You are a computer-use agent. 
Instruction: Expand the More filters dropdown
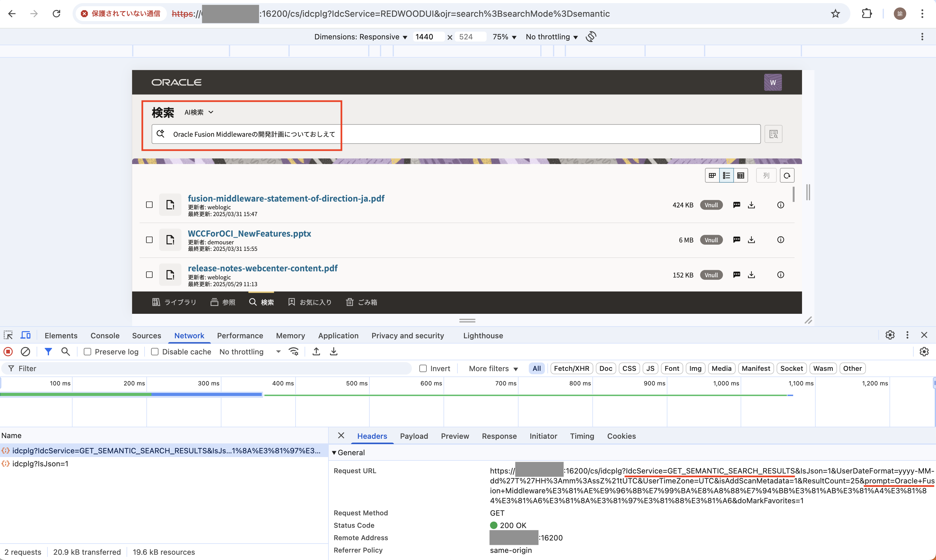tap(493, 368)
